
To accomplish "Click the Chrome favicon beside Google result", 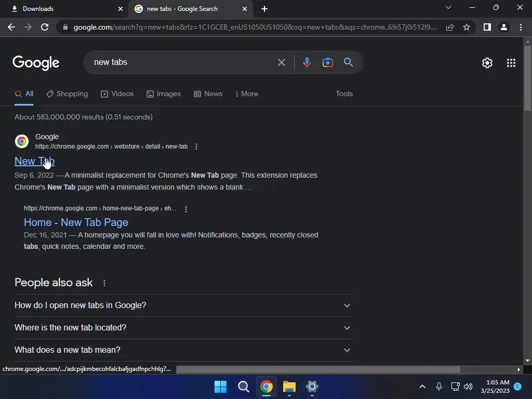I will (22, 141).
